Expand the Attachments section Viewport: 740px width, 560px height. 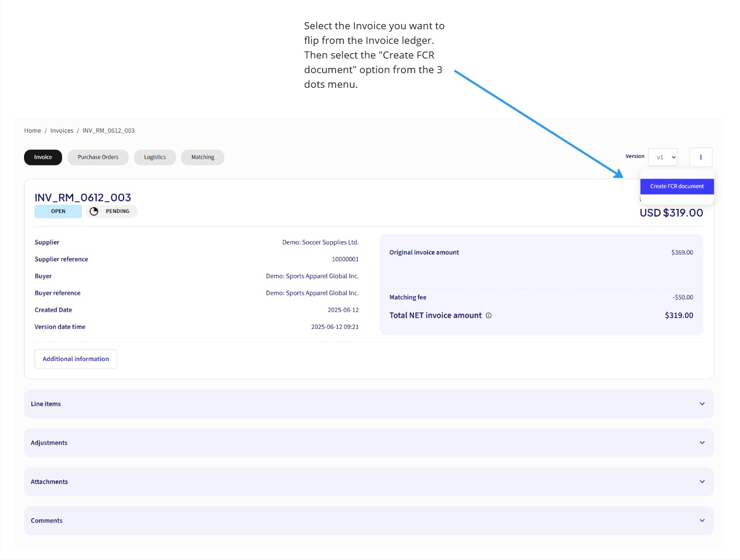(702, 481)
